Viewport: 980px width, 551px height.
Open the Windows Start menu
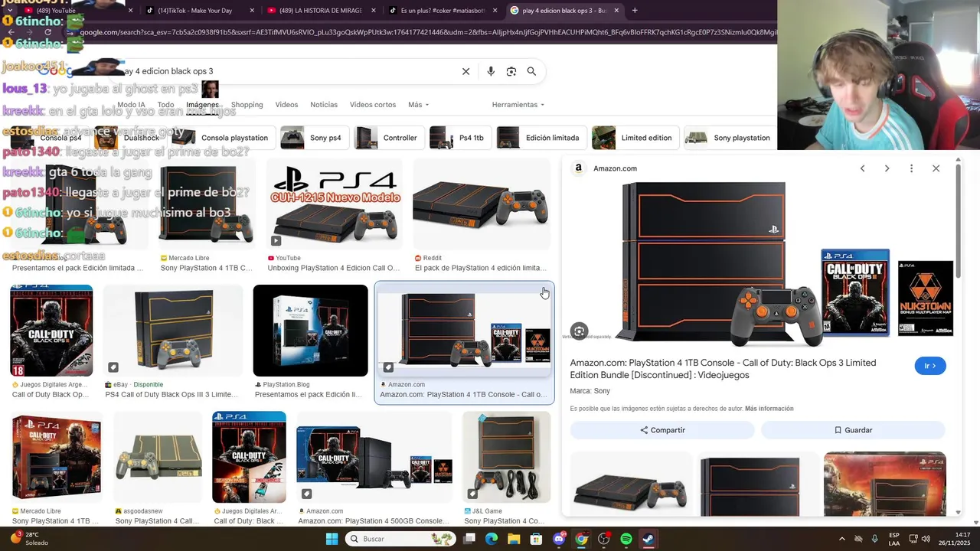(332, 539)
